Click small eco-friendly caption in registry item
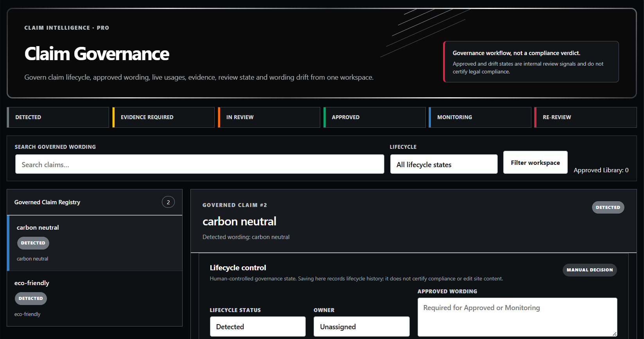The image size is (644, 339). pyautogui.click(x=27, y=314)
